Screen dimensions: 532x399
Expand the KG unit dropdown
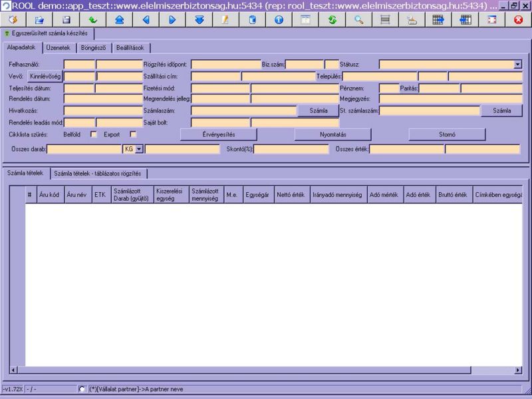point(139,150)
